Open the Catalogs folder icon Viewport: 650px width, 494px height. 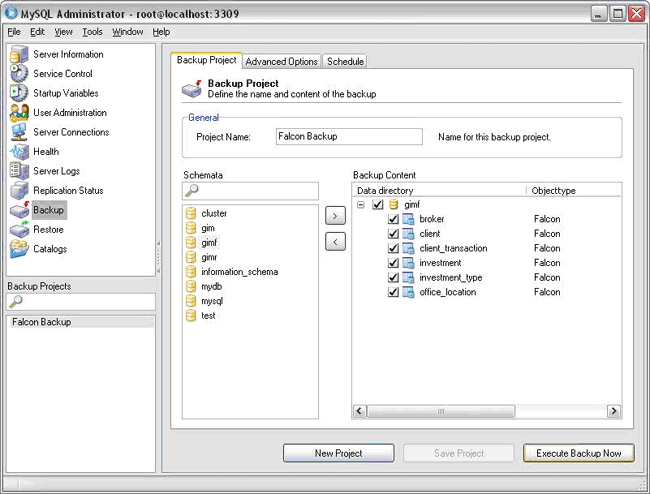(19, 249)
